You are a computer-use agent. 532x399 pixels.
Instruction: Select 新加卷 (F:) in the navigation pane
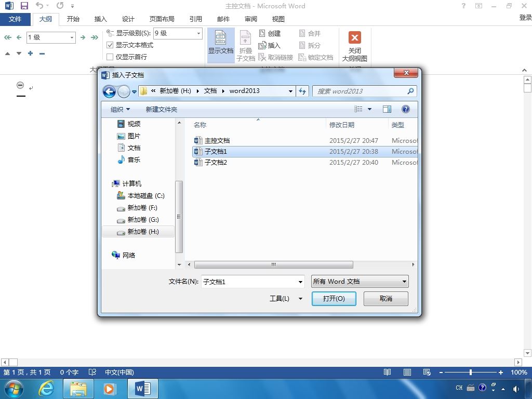[137, 208]
